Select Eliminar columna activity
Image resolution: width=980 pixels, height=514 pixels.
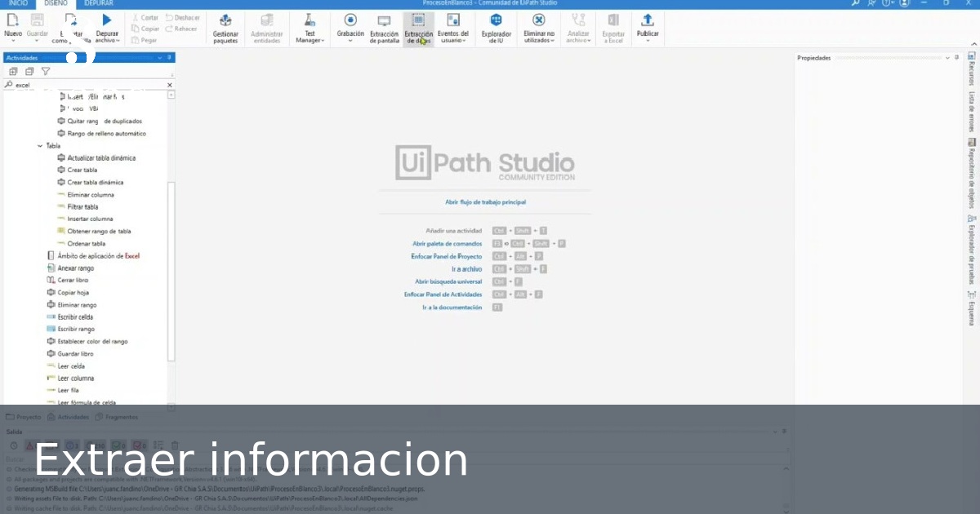(85, 194)
